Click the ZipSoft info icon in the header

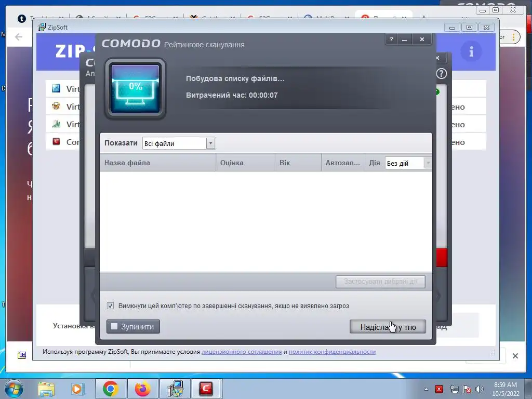pos(471,51)
